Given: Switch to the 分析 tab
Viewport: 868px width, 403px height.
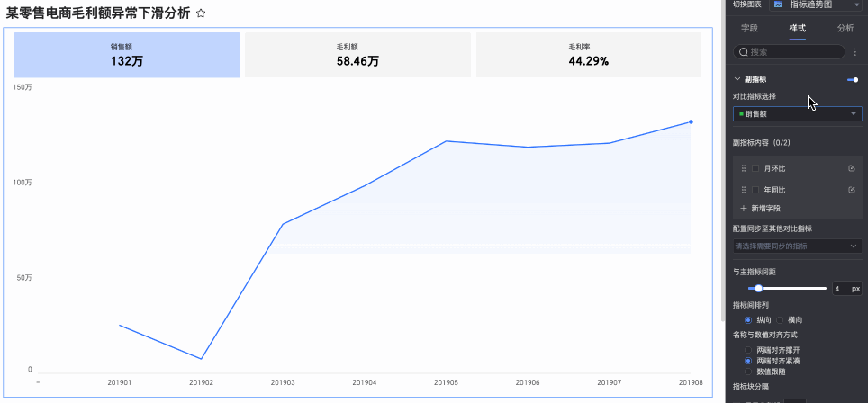Looking at the screenshot, I should [x=845, y=28].
